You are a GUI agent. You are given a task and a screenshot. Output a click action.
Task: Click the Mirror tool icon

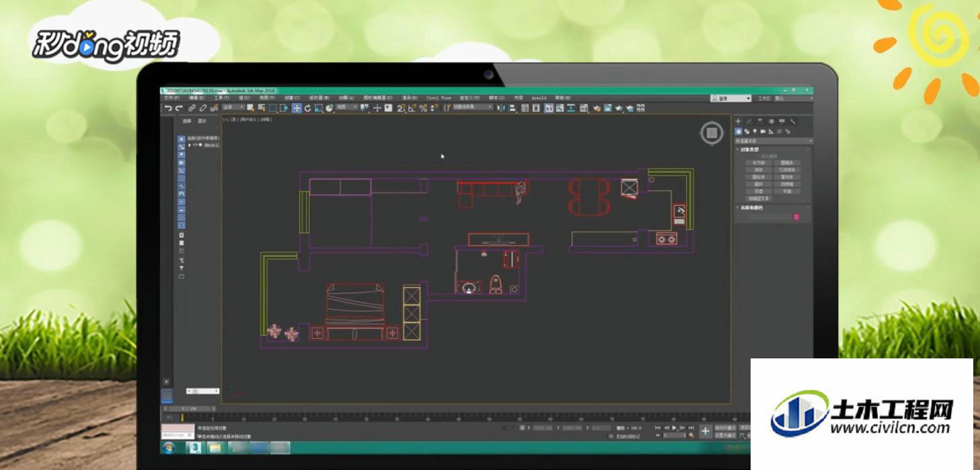tap(501, 108)
